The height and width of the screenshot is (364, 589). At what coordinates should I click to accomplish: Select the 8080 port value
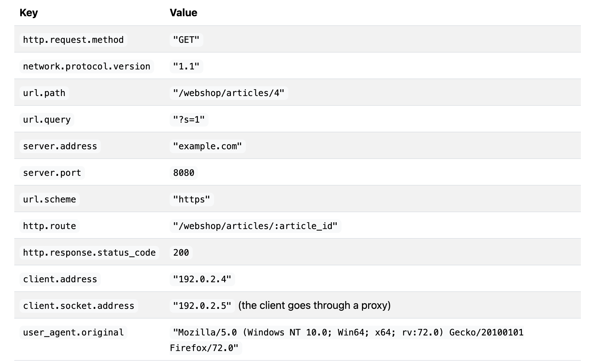[184, 173]
